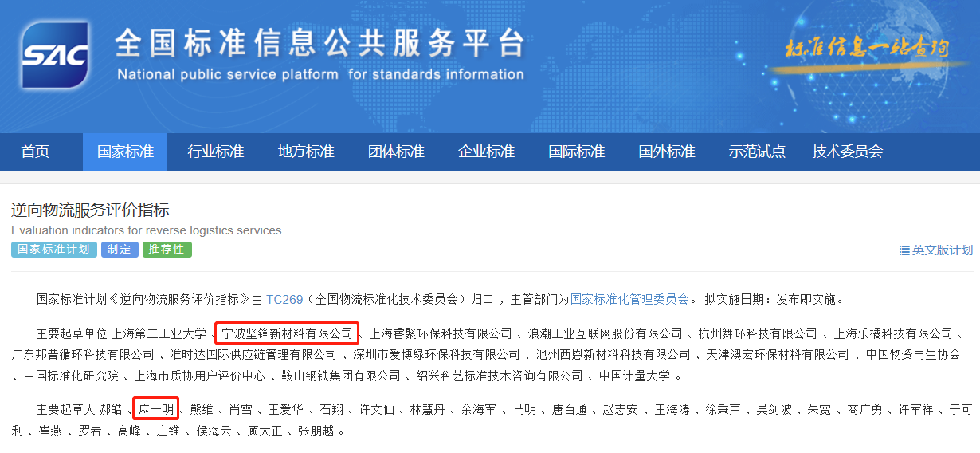Click the 标准信息一站查询 slogan banner

[x=867, y=49]
